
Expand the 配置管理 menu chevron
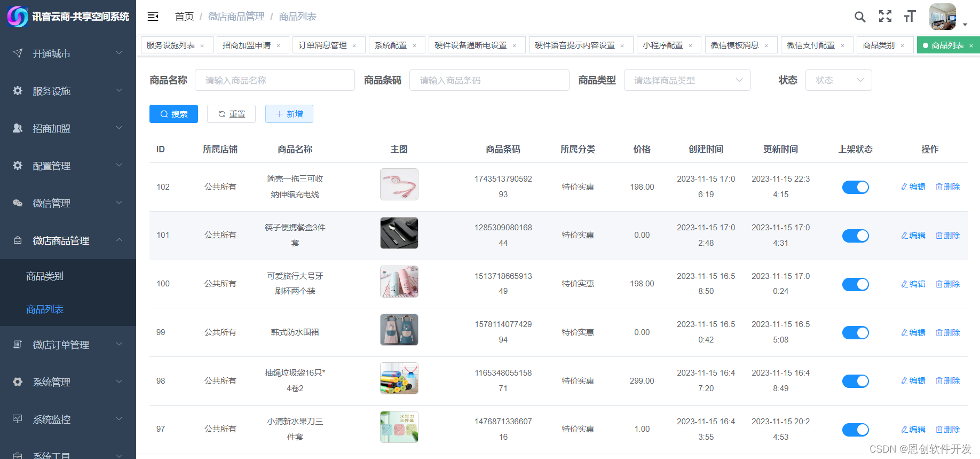coord(119,165)
